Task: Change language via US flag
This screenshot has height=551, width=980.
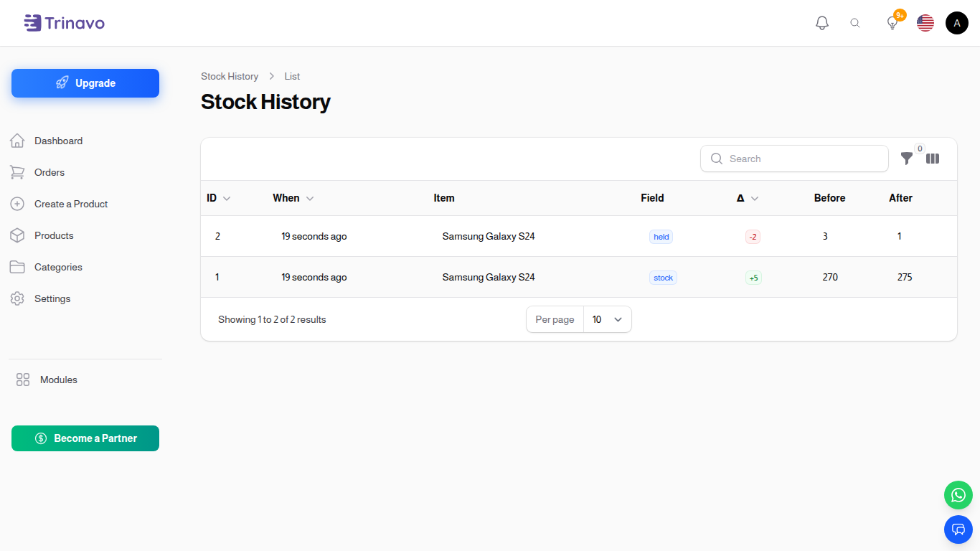Action: click(925, 23)
